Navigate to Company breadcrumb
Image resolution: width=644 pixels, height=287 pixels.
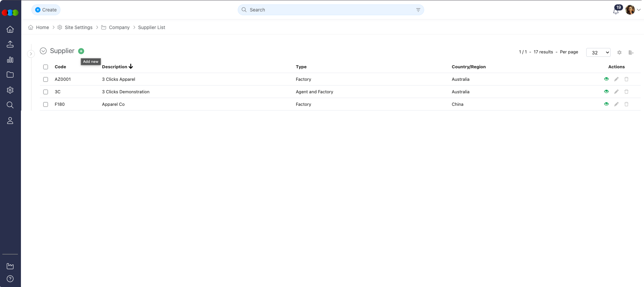click(119, 27)
